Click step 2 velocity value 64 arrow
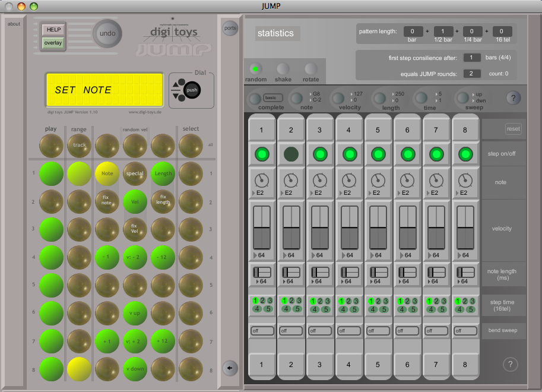Screen dimensions: 542x392 click(285, 255)
